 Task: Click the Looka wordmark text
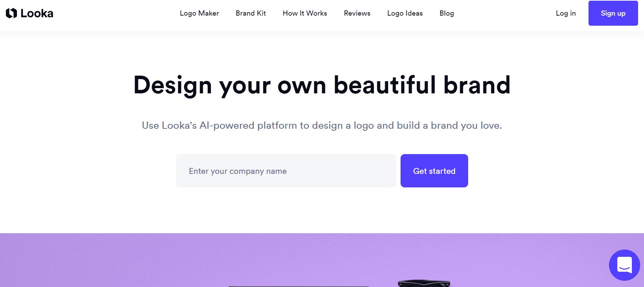point(37,14)
